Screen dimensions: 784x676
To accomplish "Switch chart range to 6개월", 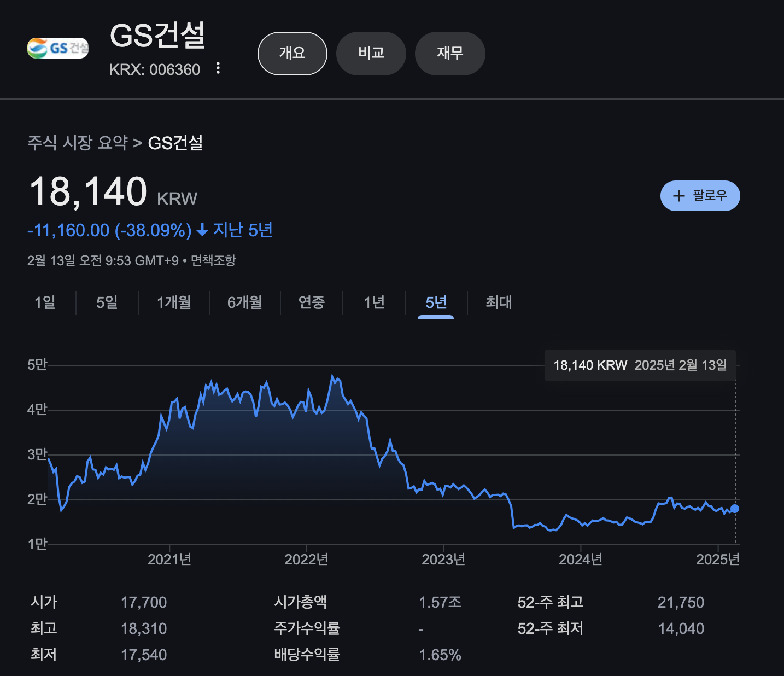I will coord(245,302).
